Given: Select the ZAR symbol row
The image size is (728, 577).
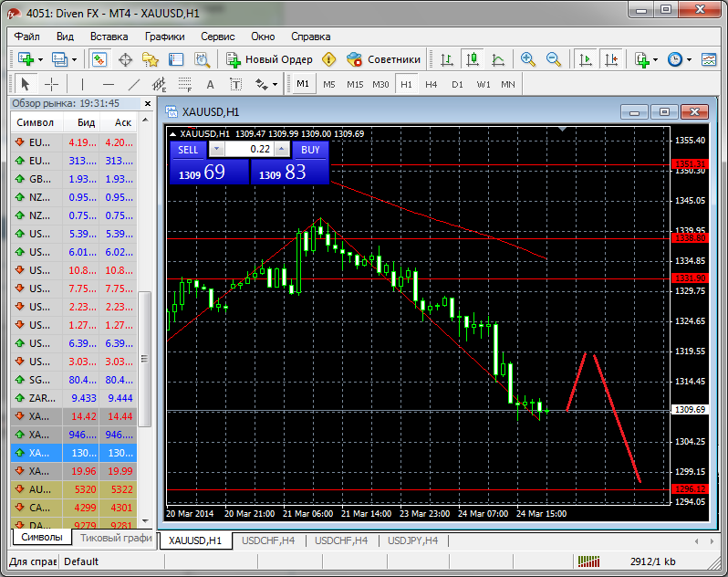Looking at the screenshot, I should 74,398.
